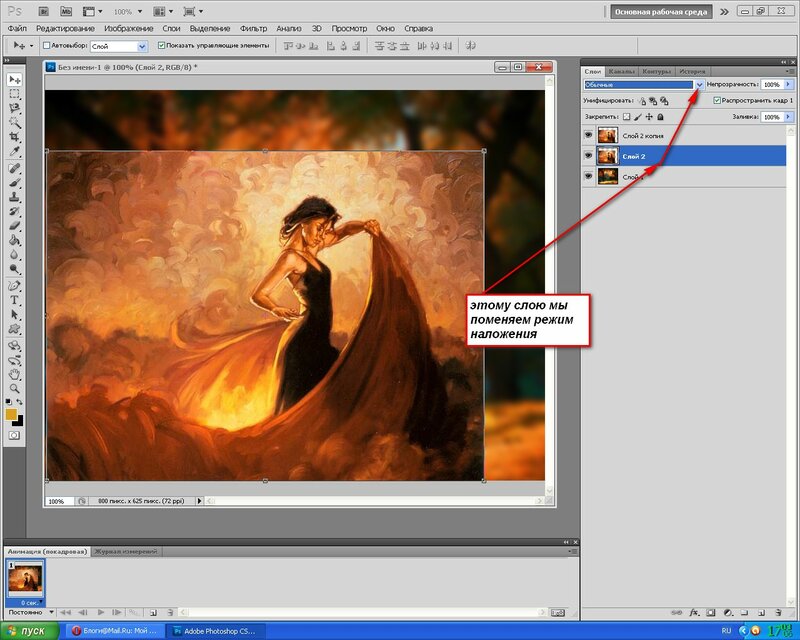Open the Фильтр menu

[253, 29]
